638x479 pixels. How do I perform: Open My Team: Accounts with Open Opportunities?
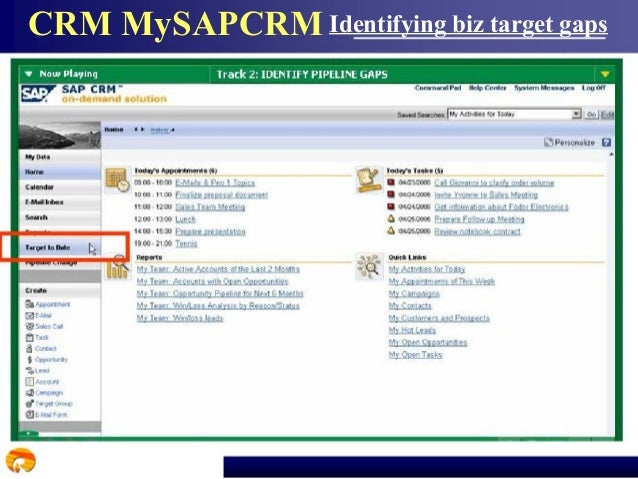pos(212,281)
